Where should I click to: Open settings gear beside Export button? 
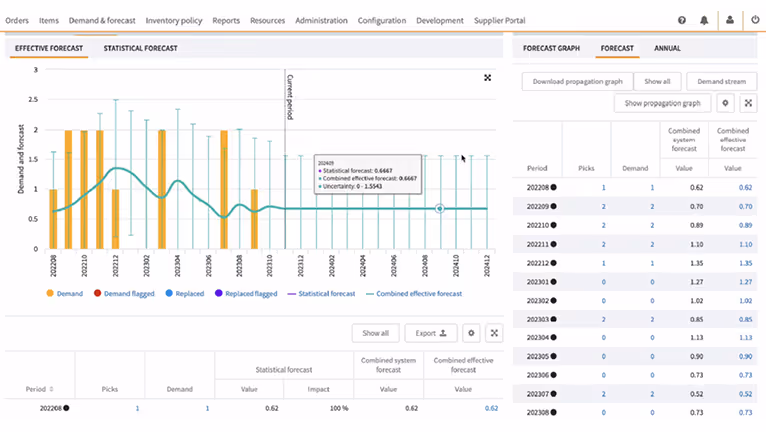coord(471,333)
